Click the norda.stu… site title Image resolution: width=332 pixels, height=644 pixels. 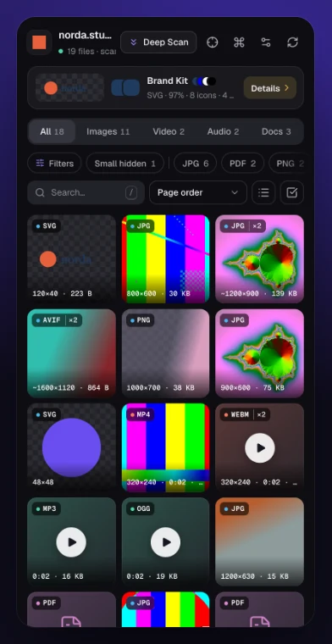coord(85,36)
